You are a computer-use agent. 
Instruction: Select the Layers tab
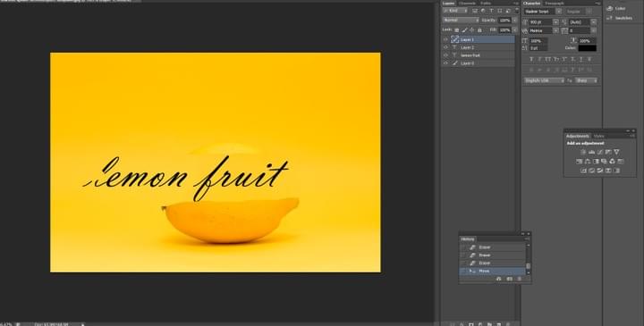tap(448, 4)
